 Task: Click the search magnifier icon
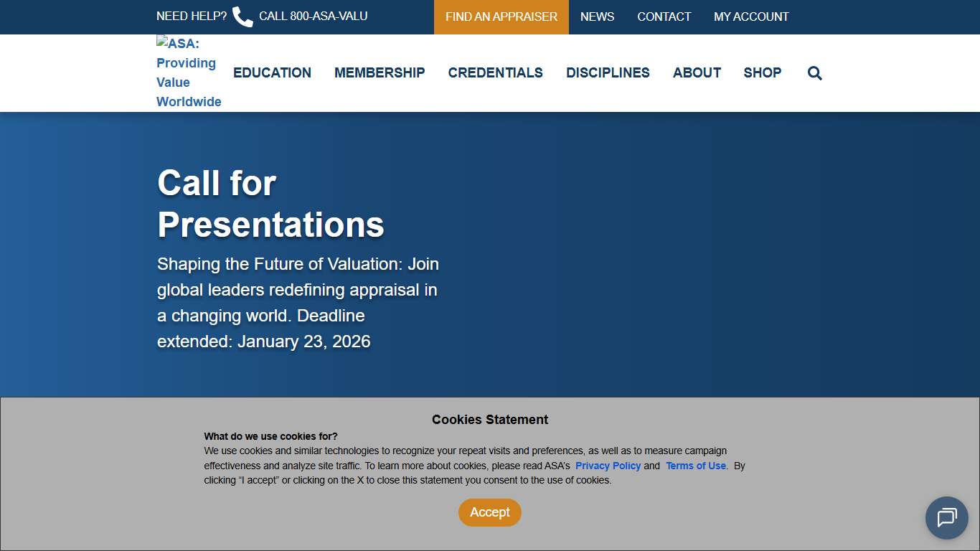click(814, 73)
